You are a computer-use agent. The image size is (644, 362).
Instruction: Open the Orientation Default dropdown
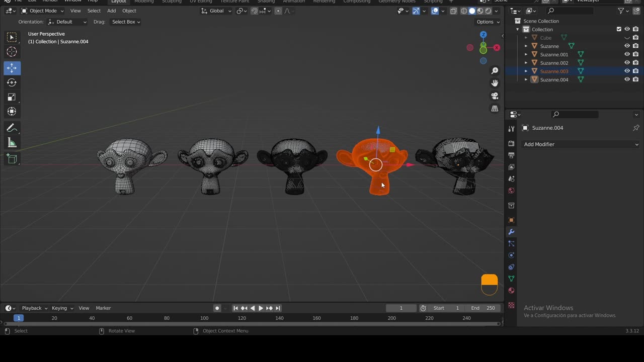coord(67,22)
